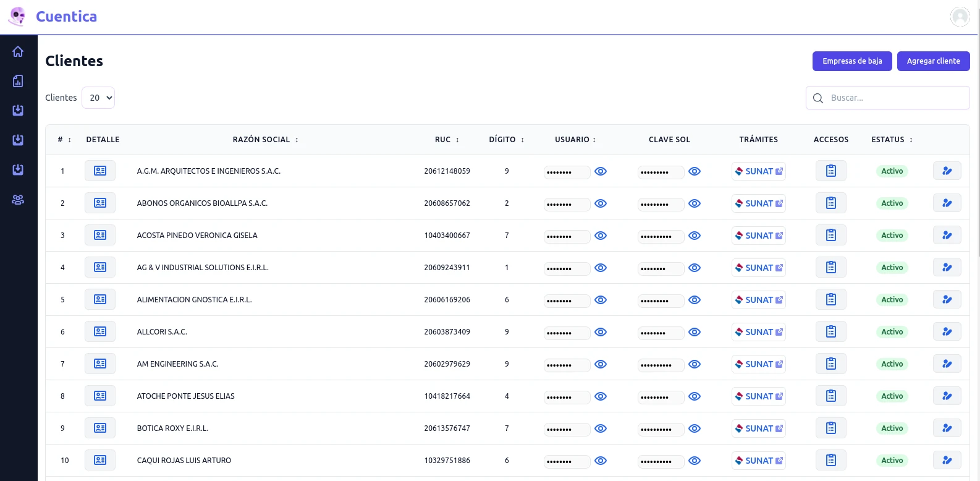Viewport: 980px width, 481px height.
Task: Click RUC 20612148059
Action: [447, 171]
